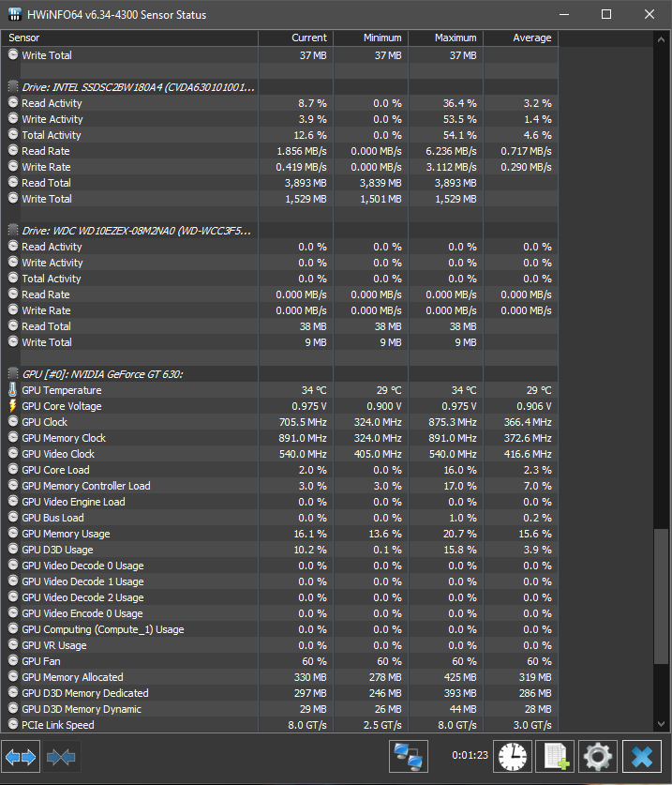Click the 0.975 V current core voltage value

(x=309, y=406)
